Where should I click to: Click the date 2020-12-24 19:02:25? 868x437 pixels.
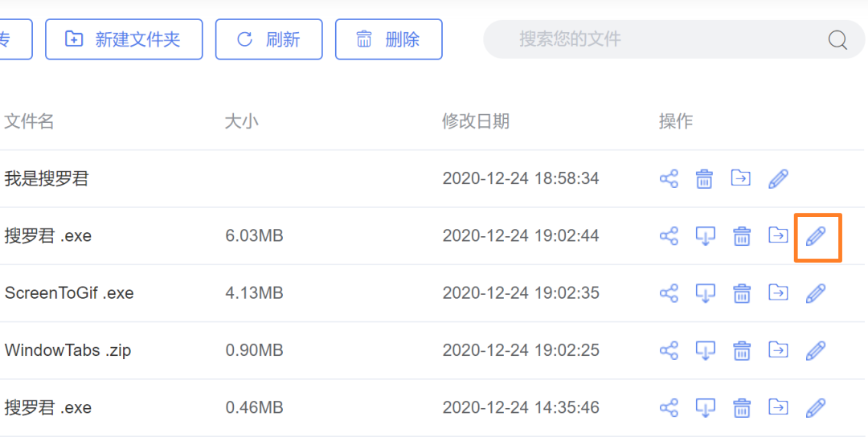[520, 351]
